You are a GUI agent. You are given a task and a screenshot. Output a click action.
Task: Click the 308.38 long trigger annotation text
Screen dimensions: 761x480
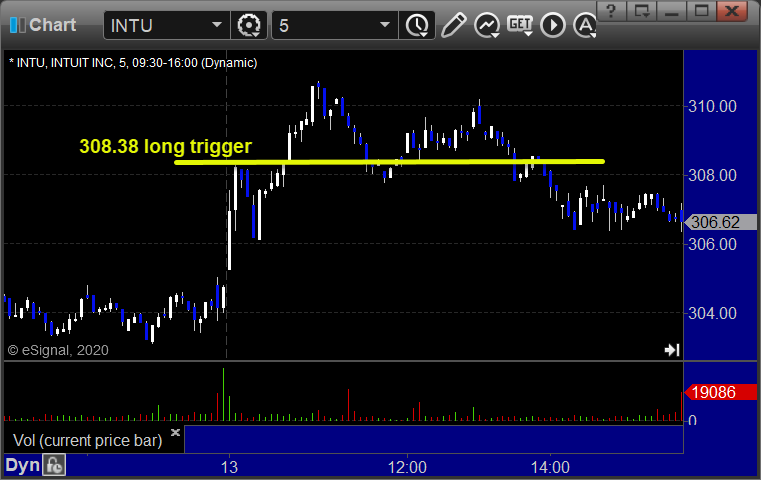pos(165,146)
